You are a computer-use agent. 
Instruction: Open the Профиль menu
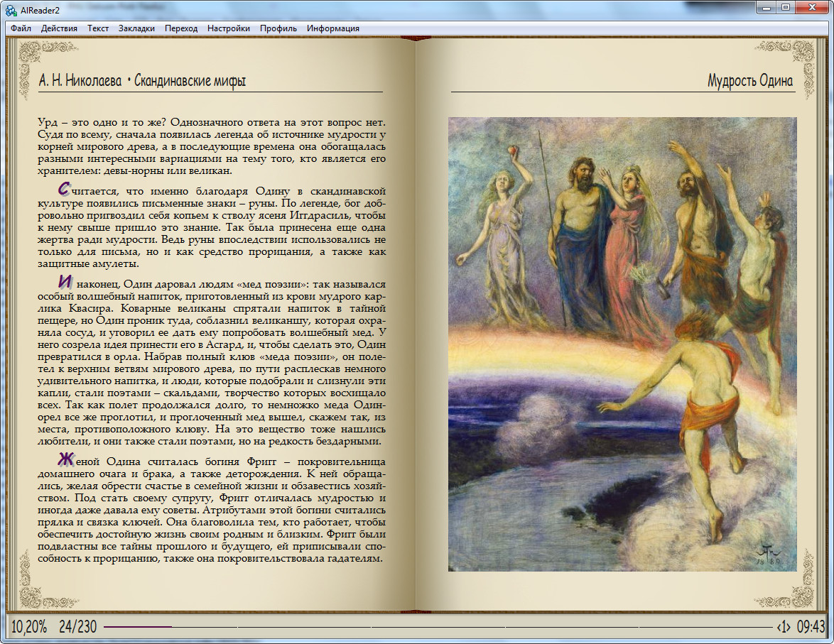pos(278,28)
